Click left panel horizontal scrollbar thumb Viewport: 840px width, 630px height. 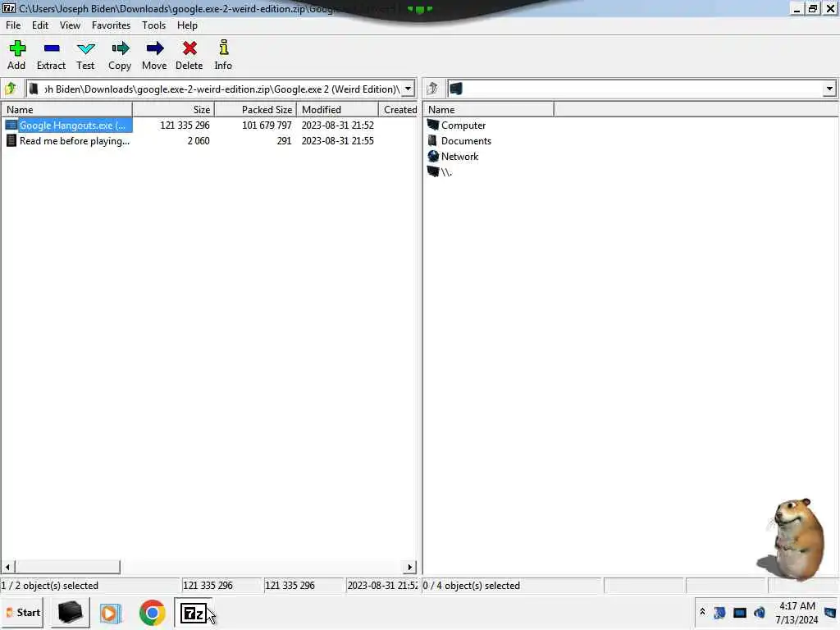tap(67, 567)
